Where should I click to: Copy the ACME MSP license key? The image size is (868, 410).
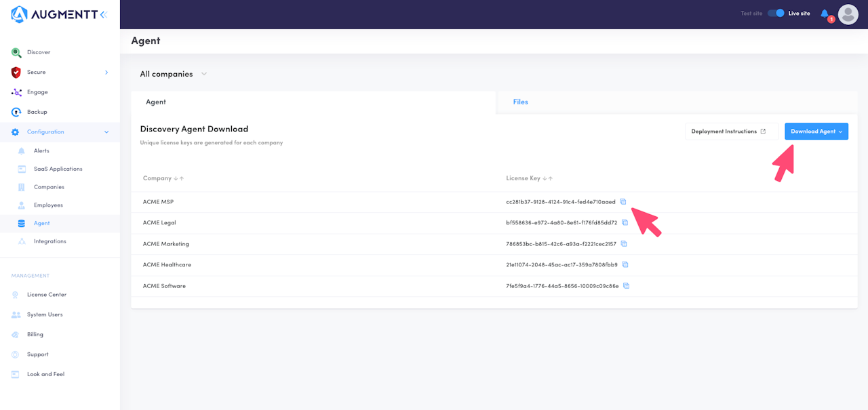[x=623, y=201]
